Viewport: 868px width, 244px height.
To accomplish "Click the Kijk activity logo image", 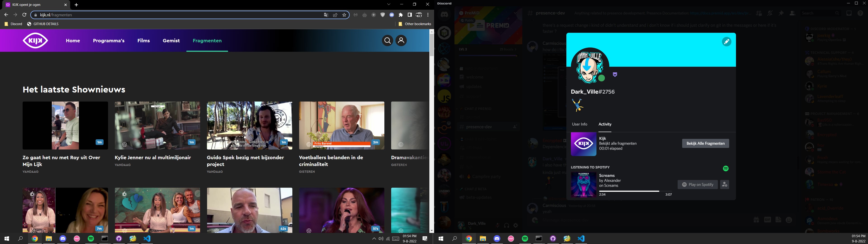I will 584,144.
